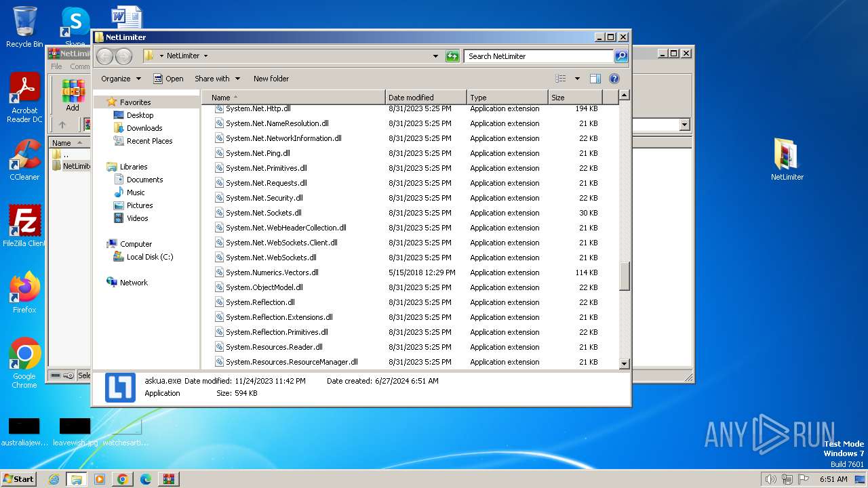Select Network in the navigation pane
This screenshot has width=868, height=488.
tap(134, 283)
